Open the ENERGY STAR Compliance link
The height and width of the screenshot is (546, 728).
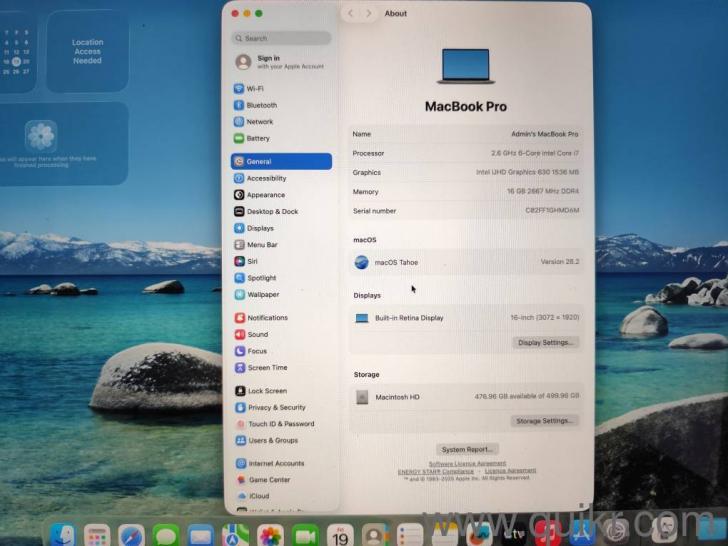(x=436, y=471)
